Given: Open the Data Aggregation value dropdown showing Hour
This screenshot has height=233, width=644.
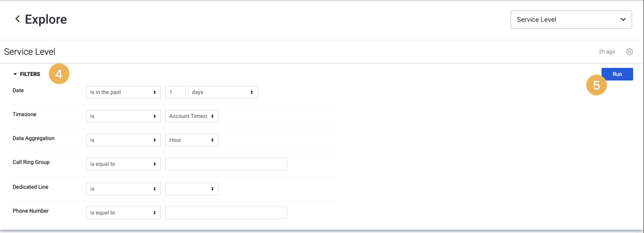Looking at the screenshot, I should [191, 140].
